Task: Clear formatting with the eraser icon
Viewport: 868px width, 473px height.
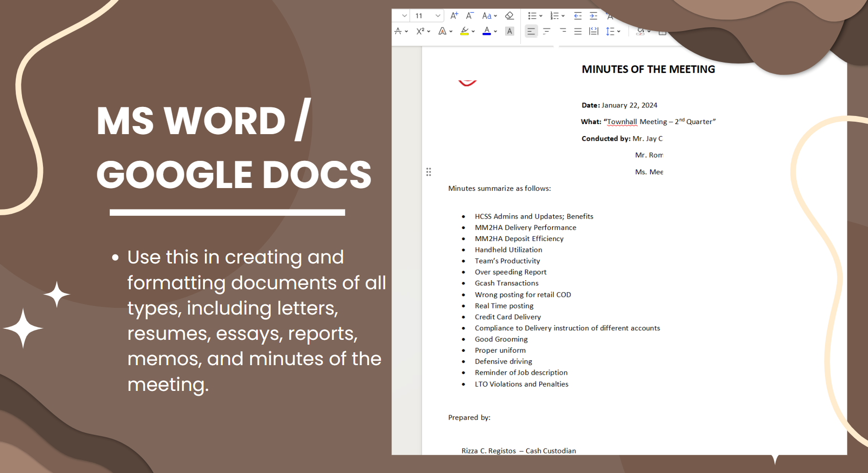Action: point(509,16)
